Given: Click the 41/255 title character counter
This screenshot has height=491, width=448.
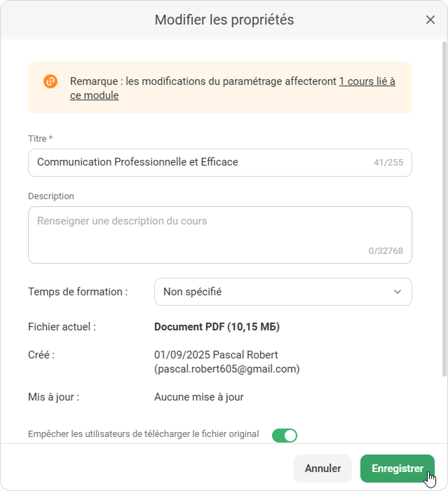Looking at the screenshot, I should (388, 163).
